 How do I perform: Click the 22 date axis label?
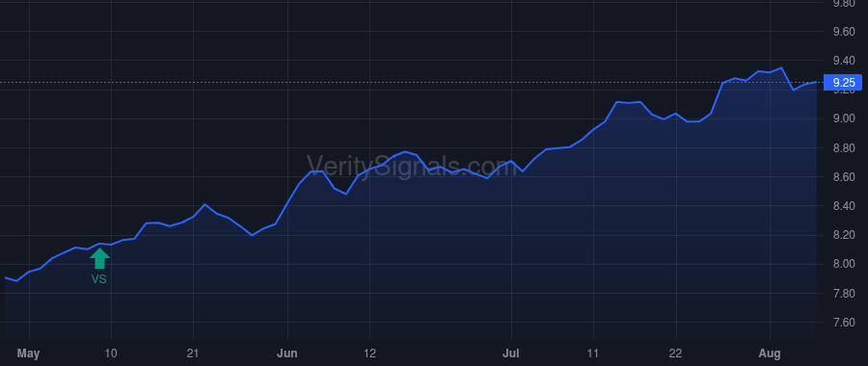click(x=676, y=353)
